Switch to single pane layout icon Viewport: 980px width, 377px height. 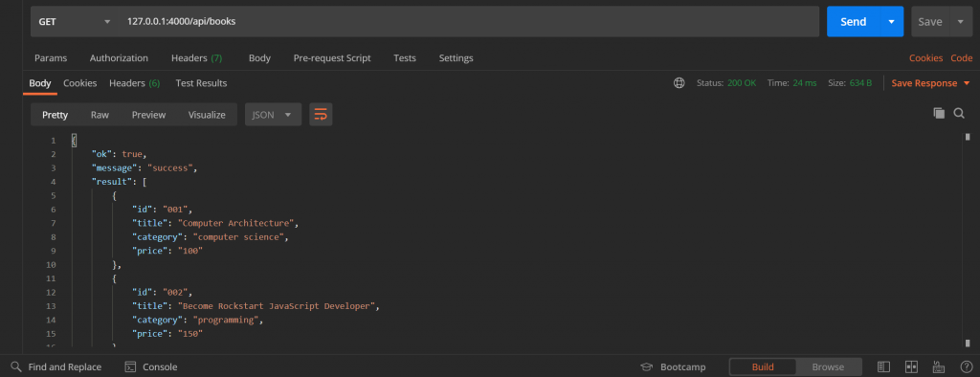click(883, 367)
